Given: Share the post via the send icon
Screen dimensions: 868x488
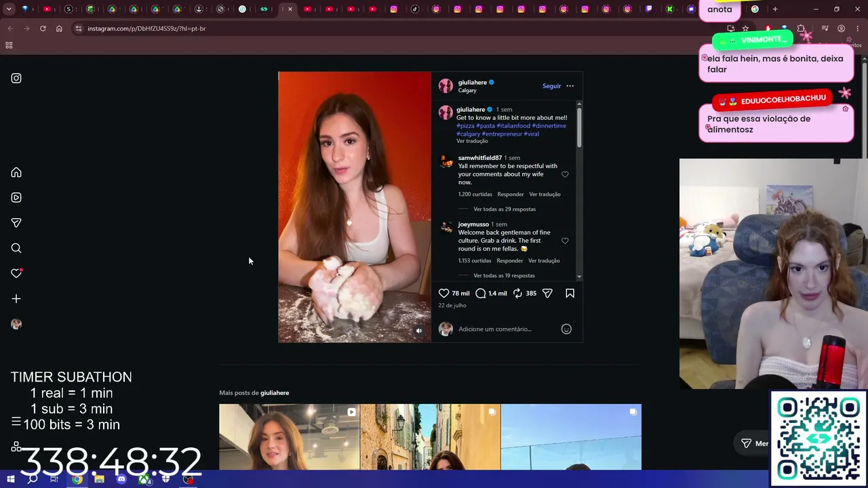Looking at the screenshot, I should 547,293.
